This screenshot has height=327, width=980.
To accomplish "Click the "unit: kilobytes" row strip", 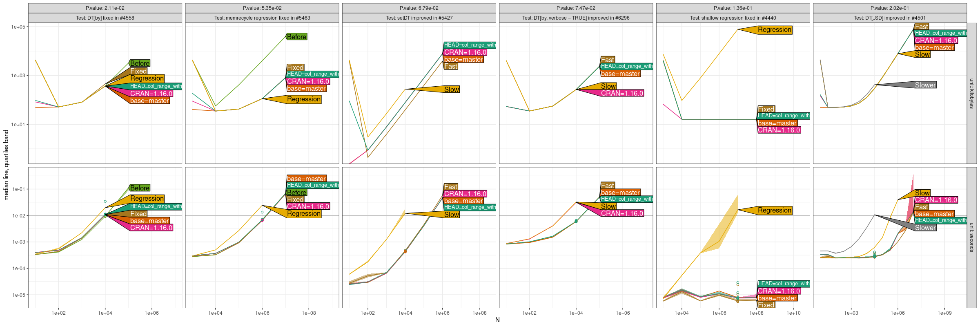I will click(972, 94).
